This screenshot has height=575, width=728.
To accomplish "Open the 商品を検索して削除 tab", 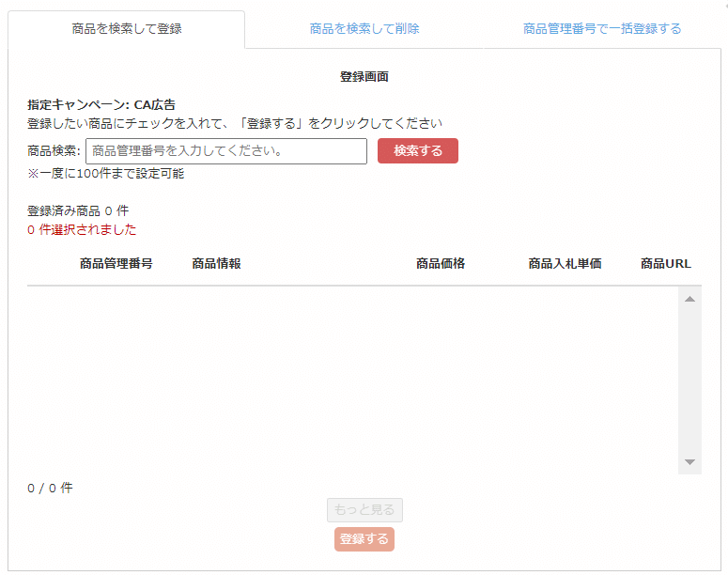I will 364,29.
